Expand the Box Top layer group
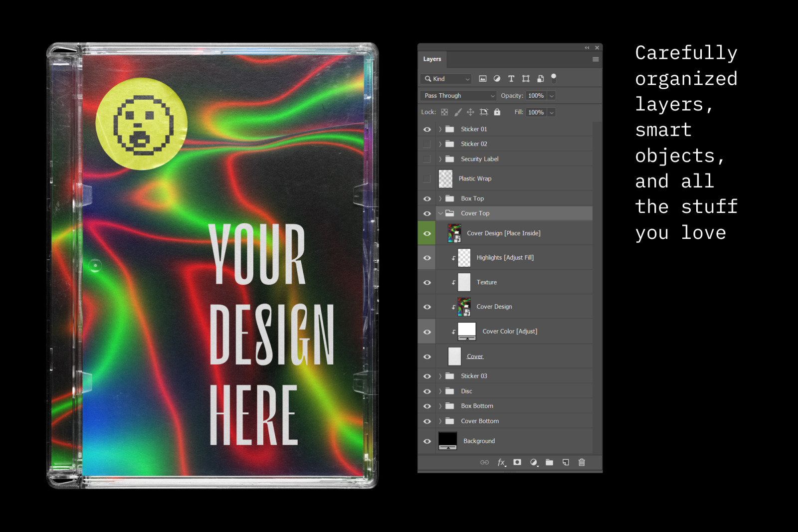 [x=440, y=198]
